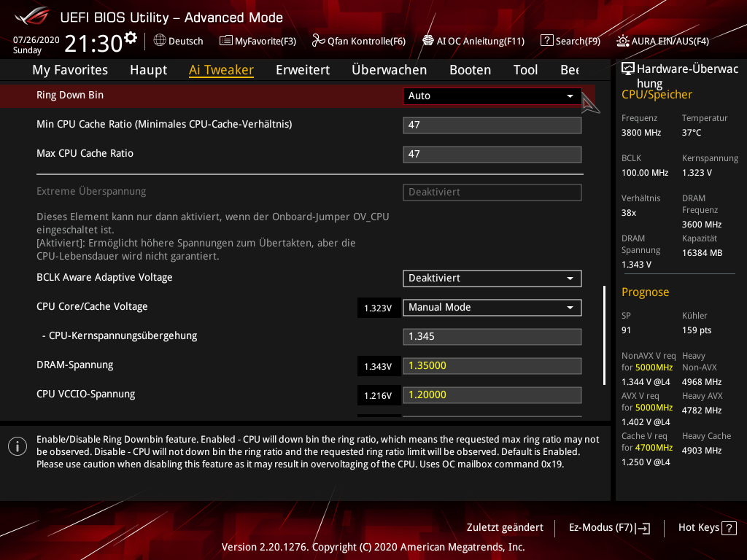Click the 37°C temperature value
This screenshot has height=560, width=747.
692,133
